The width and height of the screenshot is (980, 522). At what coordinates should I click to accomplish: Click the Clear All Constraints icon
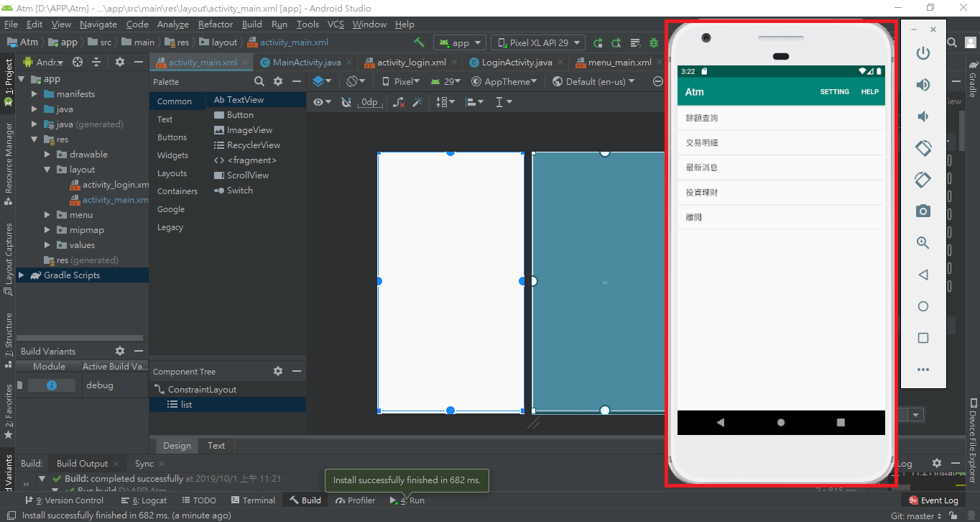399,101
